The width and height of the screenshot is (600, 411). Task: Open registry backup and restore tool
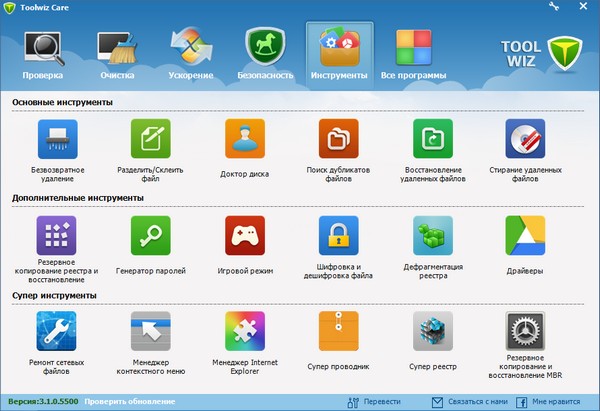[56, 235]
